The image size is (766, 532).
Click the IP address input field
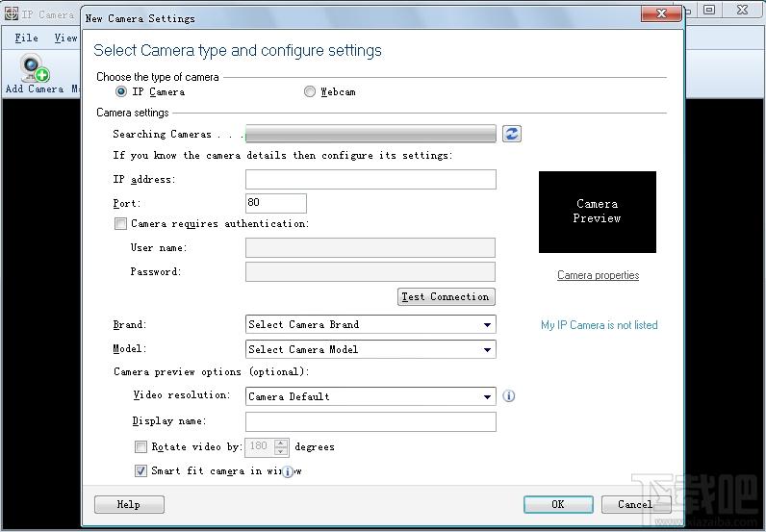[370, 179]
